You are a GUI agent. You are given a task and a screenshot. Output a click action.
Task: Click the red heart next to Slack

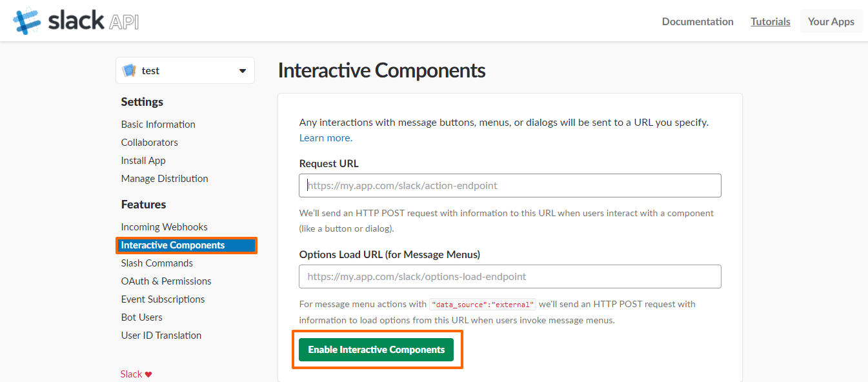pos(148,374)
